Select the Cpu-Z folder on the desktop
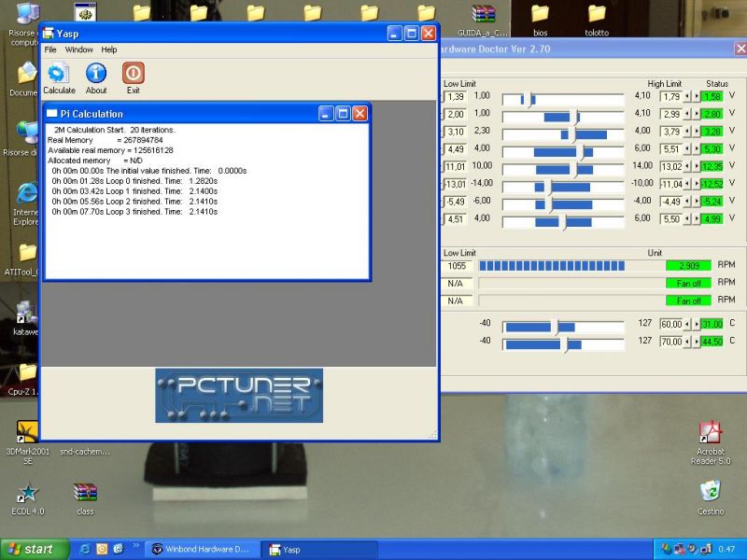 coord(27,372)
